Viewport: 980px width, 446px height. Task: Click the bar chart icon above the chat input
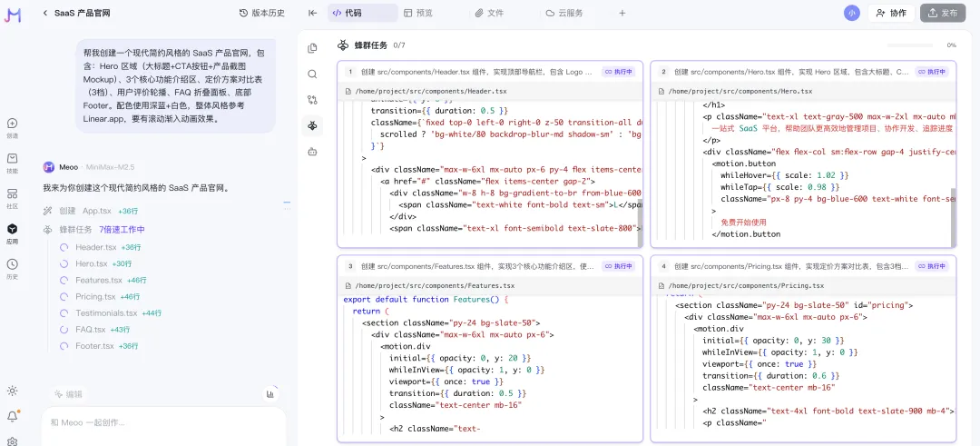coord(270,394)
